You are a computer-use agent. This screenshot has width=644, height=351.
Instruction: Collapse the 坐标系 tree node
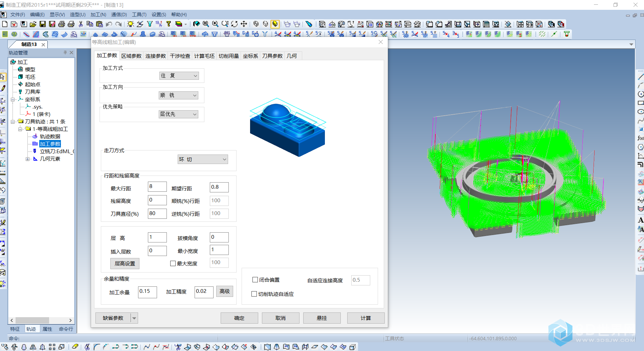(13, 99)
